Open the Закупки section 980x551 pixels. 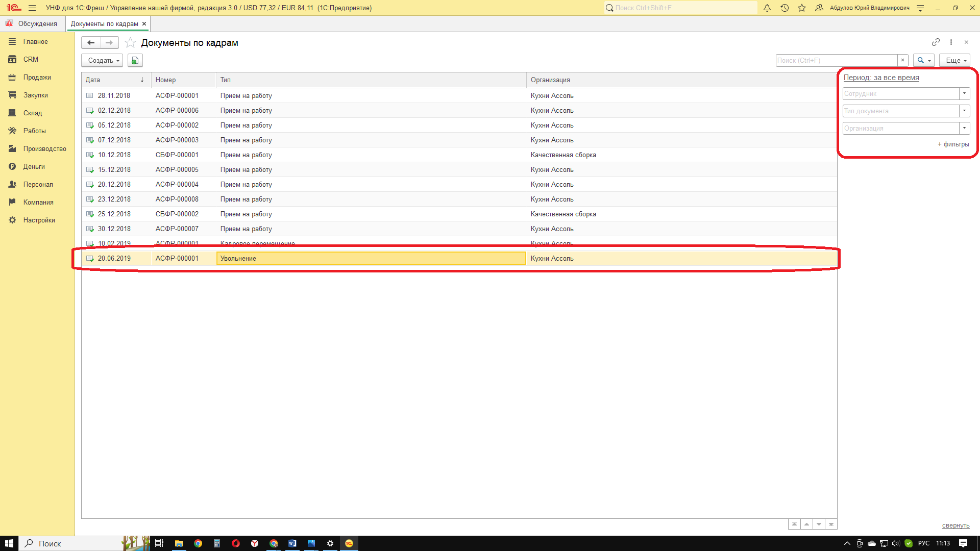37,95
